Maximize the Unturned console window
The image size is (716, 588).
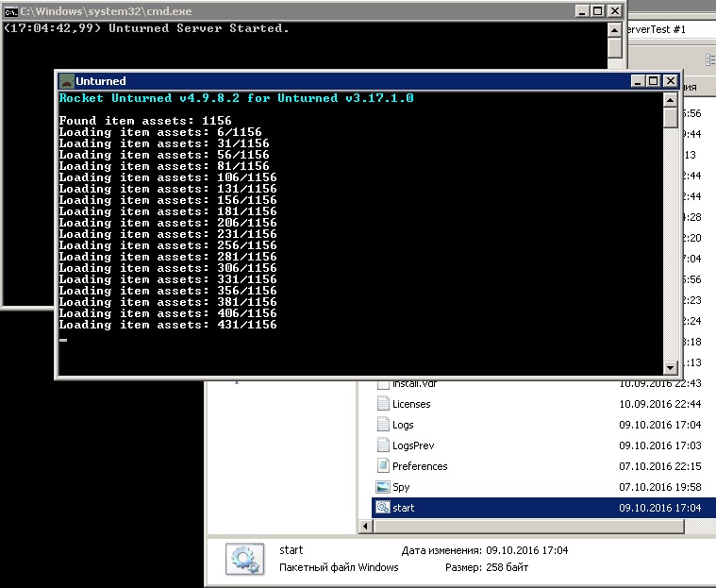(654, 81)
